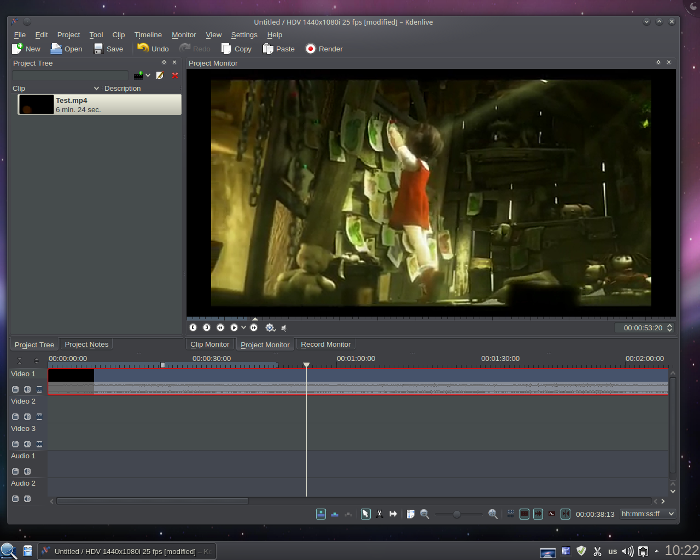Viewport: 700px width, 560px height.
Task: Click the monitor audio volume icon
Action: [284, 328]
